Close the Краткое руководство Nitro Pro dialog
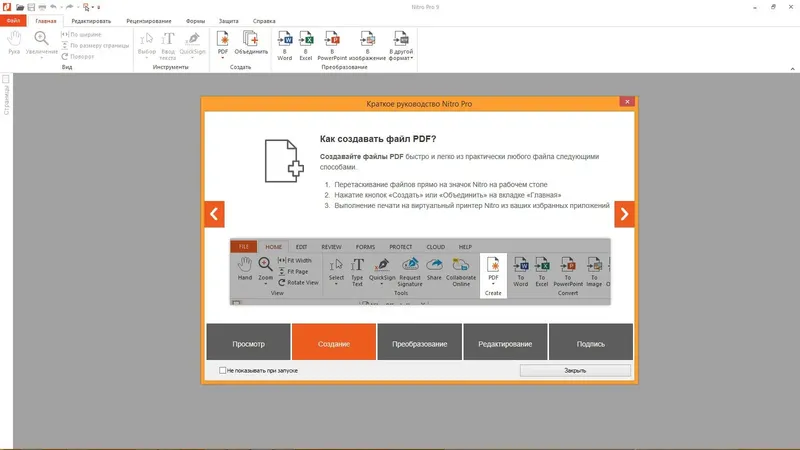 [627, 102]
